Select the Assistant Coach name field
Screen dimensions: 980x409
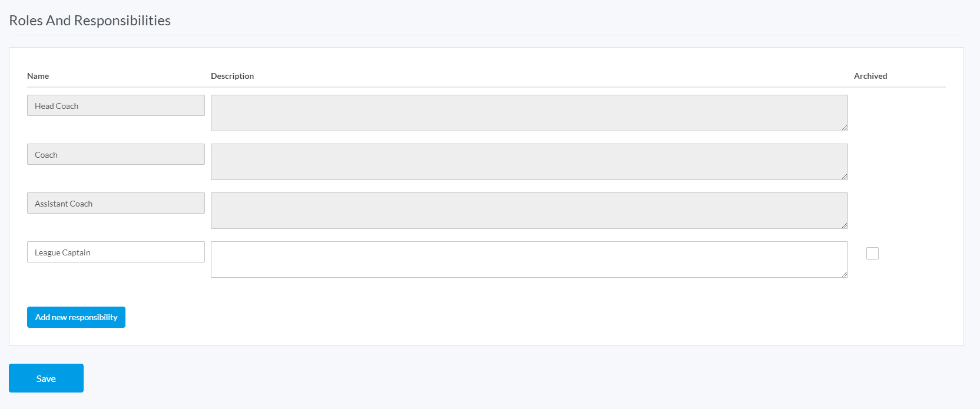tap(116, 203)
